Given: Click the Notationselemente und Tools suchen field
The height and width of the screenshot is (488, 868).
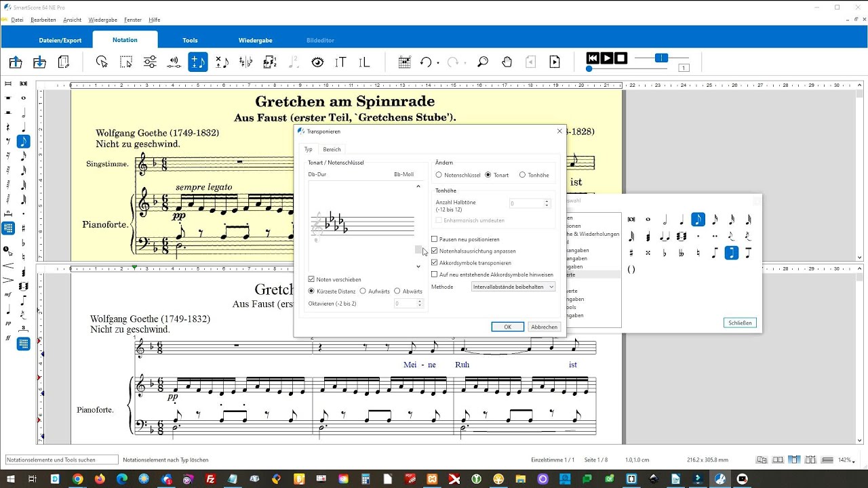Looking at the screenshot, I should point(61,460).
